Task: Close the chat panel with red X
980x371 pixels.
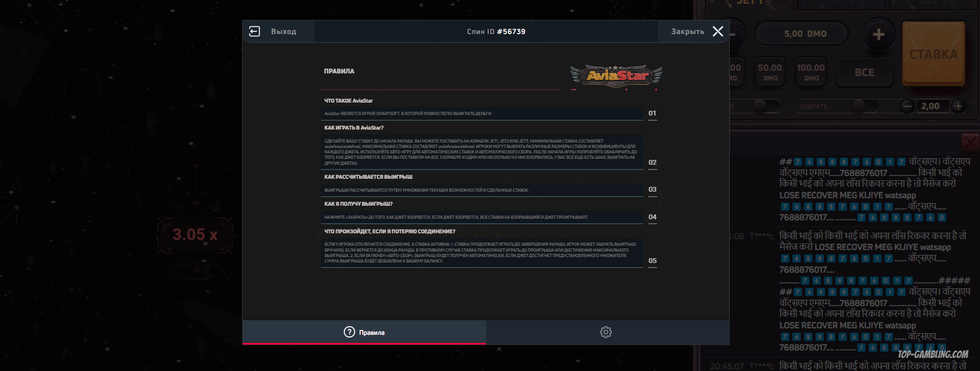Action: (x=970, y=143)
